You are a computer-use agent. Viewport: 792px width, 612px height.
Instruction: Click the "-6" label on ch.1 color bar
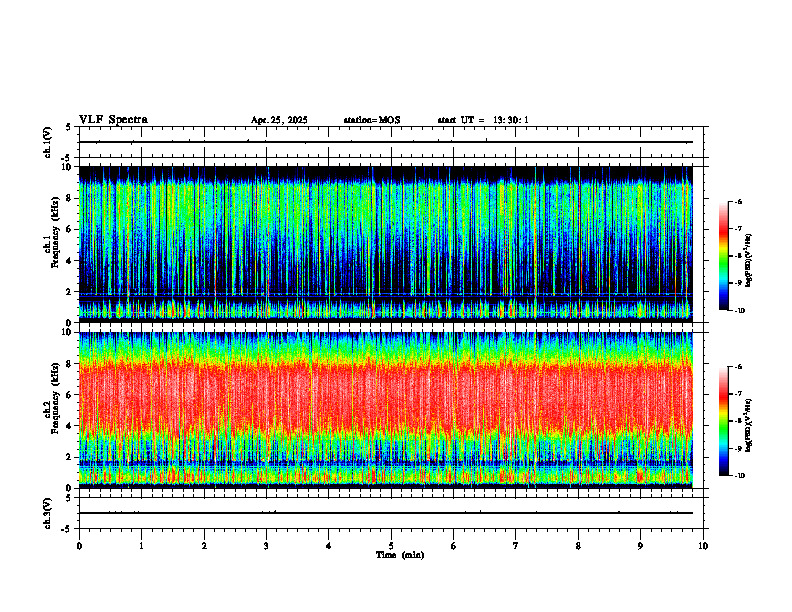pyautogui.click(x=739, y=201)
